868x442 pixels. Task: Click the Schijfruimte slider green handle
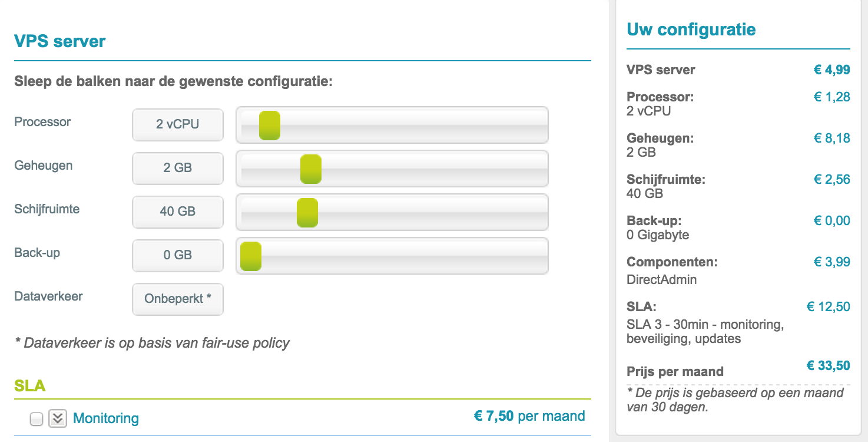(307, 212)
